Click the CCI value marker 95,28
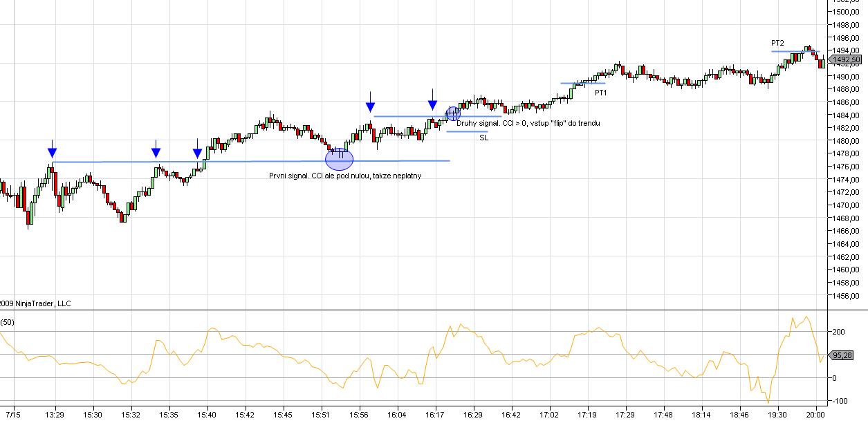The image size is (868, 423). click(840, 355)
